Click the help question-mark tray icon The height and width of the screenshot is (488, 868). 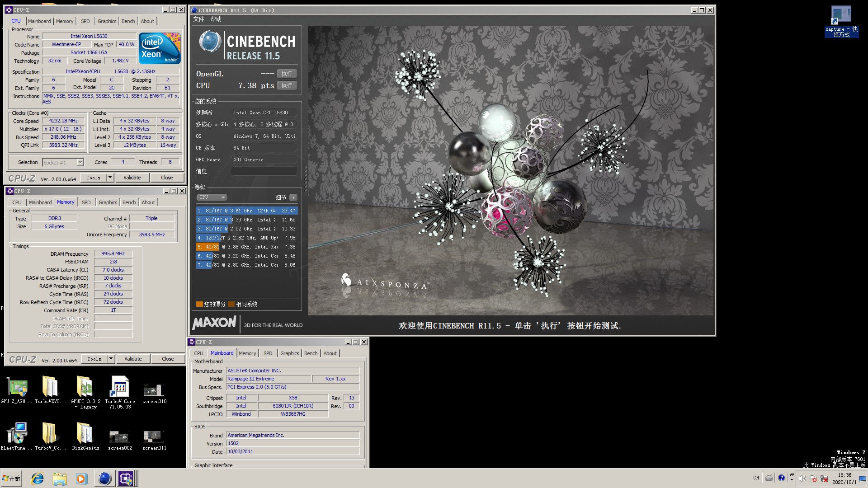pyautogui.click(x=781, y=478)
